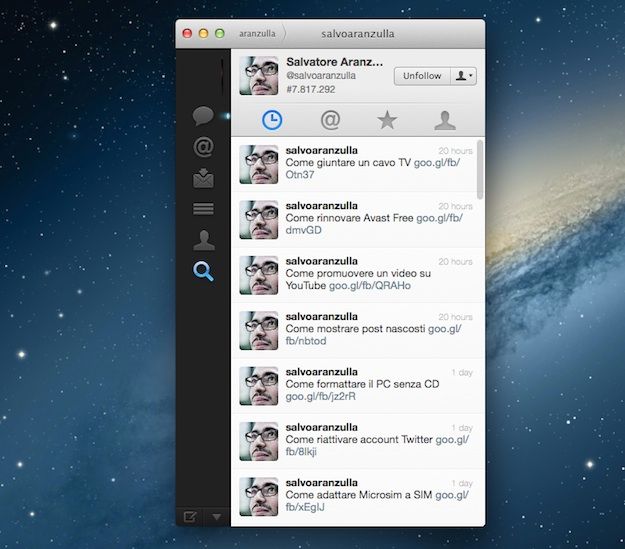Open link goo.gl/fb/jz2rR
This screenshot has width=625, height=549.
click(x=320, y=397)
